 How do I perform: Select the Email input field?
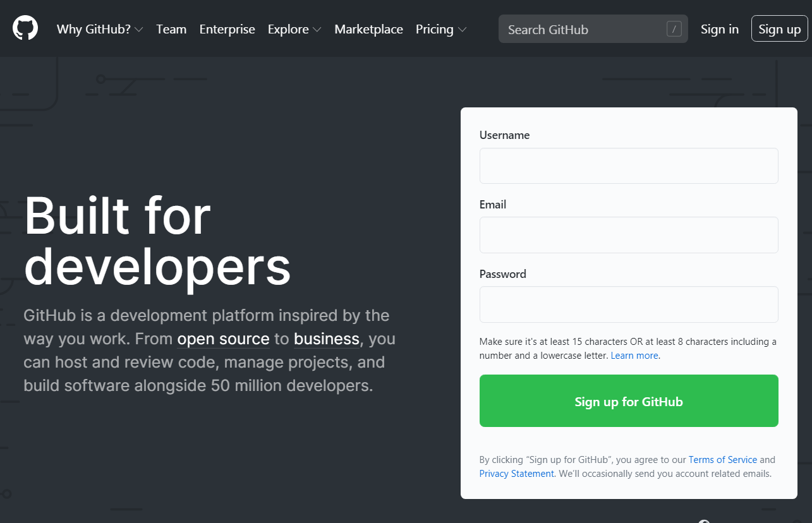tap(628, 235)
